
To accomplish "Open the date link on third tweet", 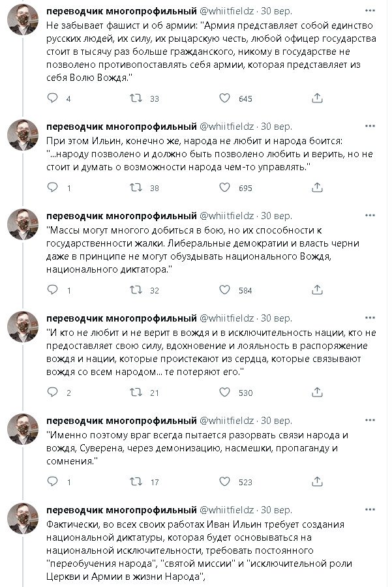I will [x=277, y=215].
